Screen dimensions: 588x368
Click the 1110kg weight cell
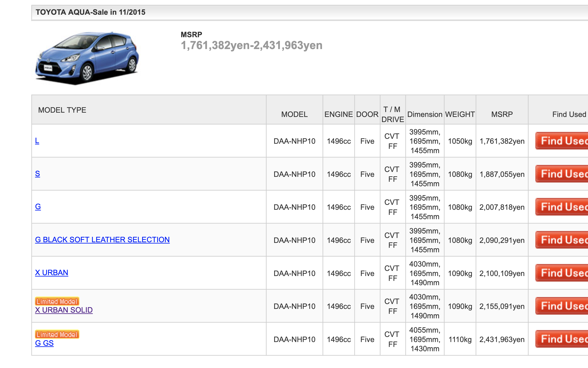(460, 339)
